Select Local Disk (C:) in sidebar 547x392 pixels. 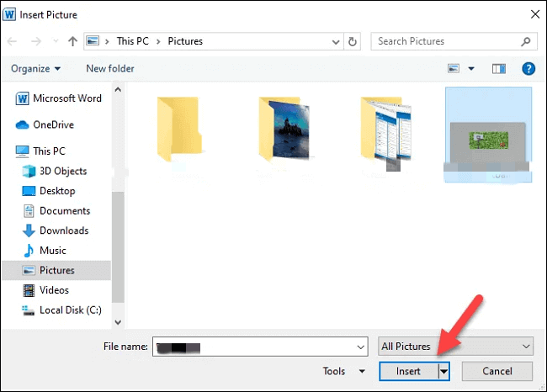click(x=70, y=310)
